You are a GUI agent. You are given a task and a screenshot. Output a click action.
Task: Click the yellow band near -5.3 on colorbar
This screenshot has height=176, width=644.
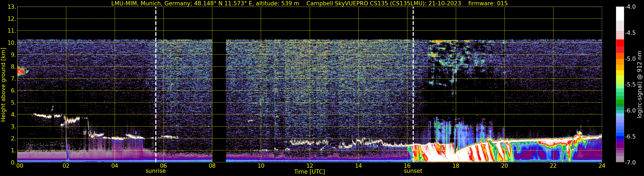(x=620, y=73)
